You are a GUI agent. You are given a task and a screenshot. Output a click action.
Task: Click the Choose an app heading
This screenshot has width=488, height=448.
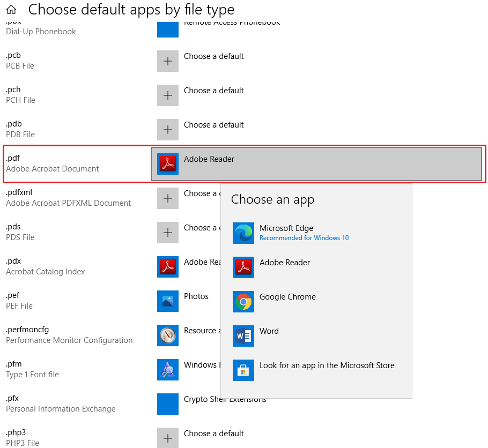pyautogui.click(x=272, y=199)
